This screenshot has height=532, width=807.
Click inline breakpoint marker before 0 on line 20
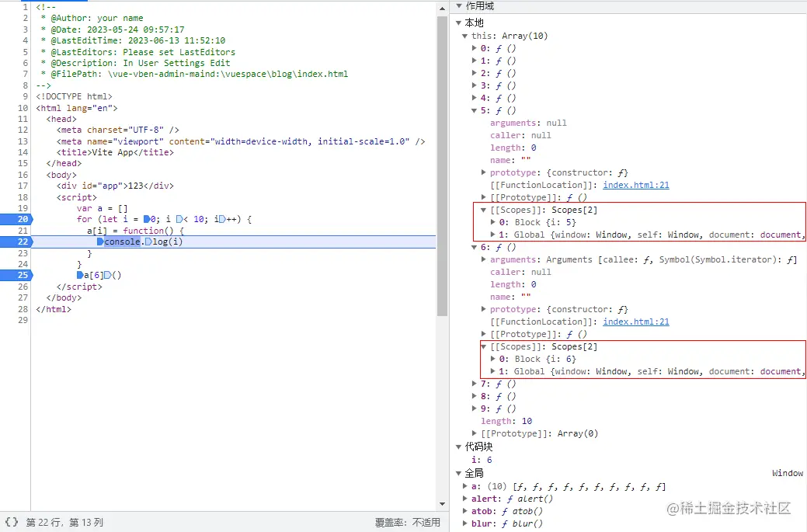tap(147, 219)
